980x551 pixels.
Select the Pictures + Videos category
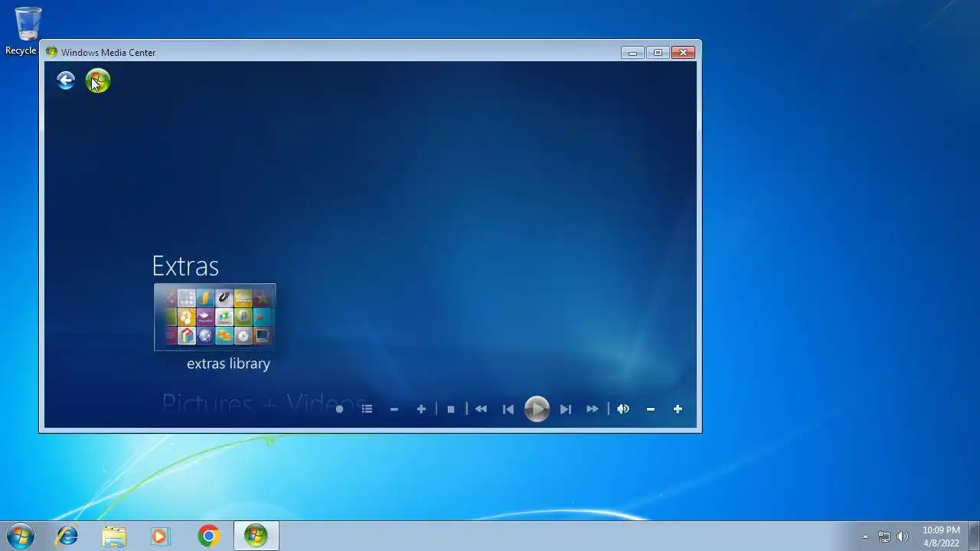(264, 403)
